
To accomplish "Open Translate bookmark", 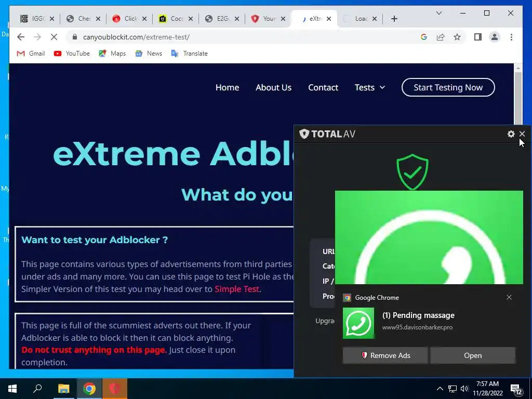I will [x=189, y=54].
